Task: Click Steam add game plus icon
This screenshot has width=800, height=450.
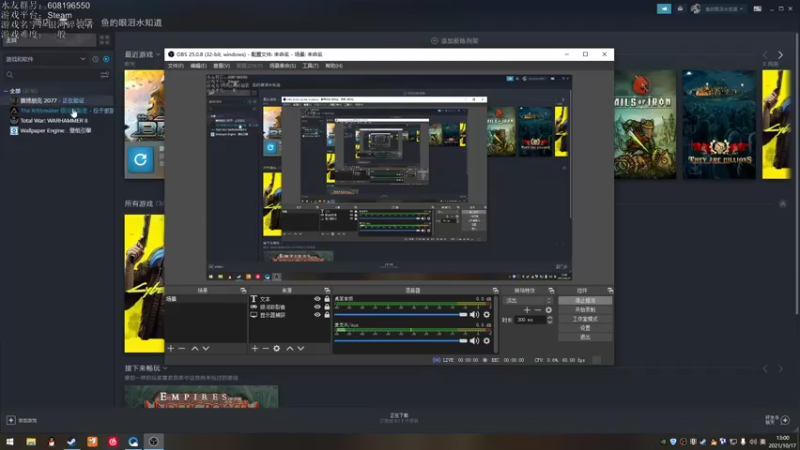Action: tap(11, 420)
